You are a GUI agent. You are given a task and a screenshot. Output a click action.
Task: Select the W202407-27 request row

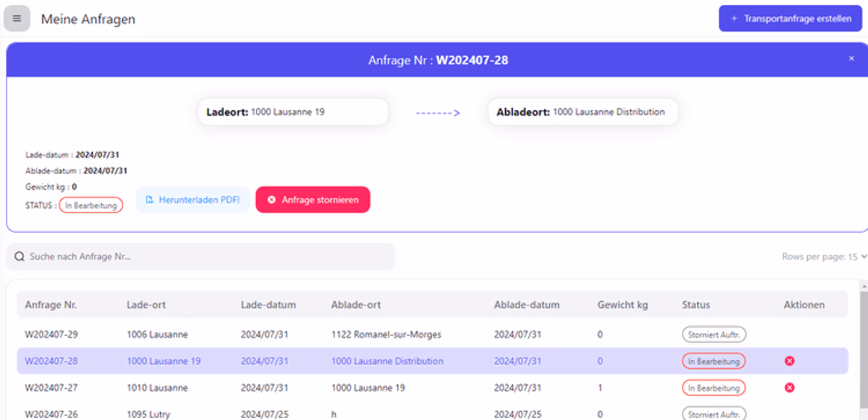(x=51, y=388)
